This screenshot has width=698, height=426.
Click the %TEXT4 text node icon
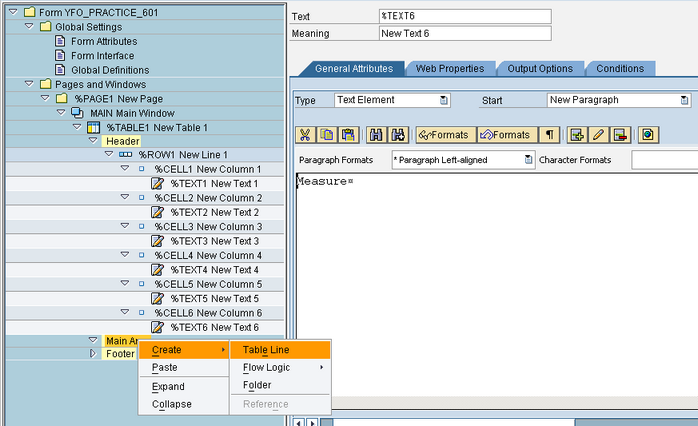click(x=157, y=270)
